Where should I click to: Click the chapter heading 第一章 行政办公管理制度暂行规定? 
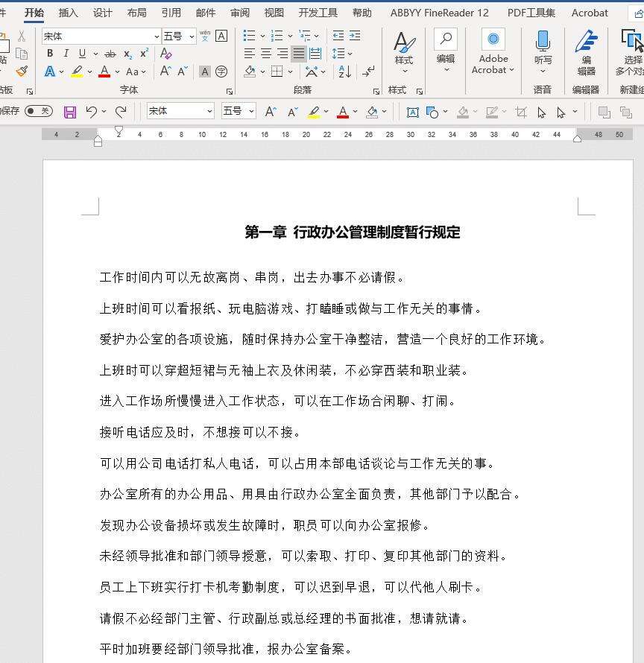click(352, 232)
